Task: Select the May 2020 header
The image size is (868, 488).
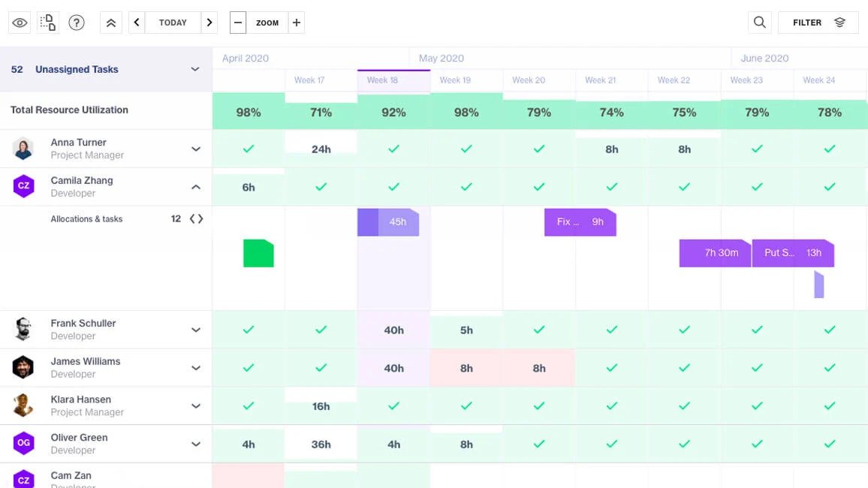Action: 441,58
